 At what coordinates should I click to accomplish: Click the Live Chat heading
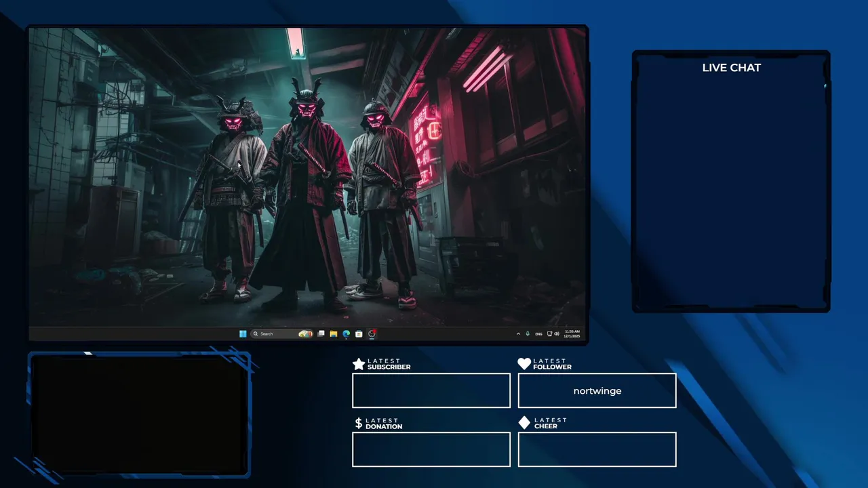(731, 68)
